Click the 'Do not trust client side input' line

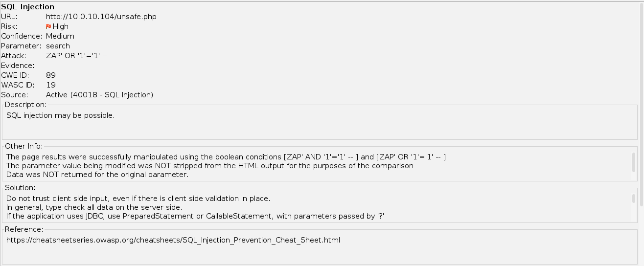(x=138, y=199)
